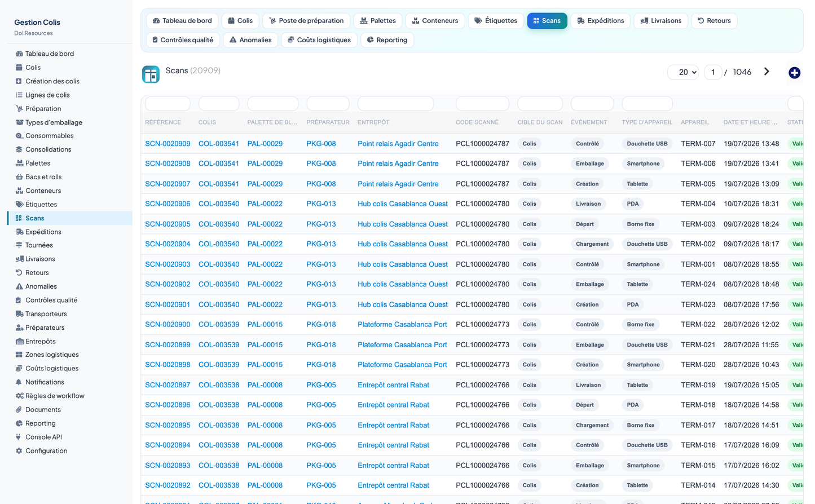Click the Consolidations layers icon
This screenshot has height=504, width=815.
(x=19, y=149)
